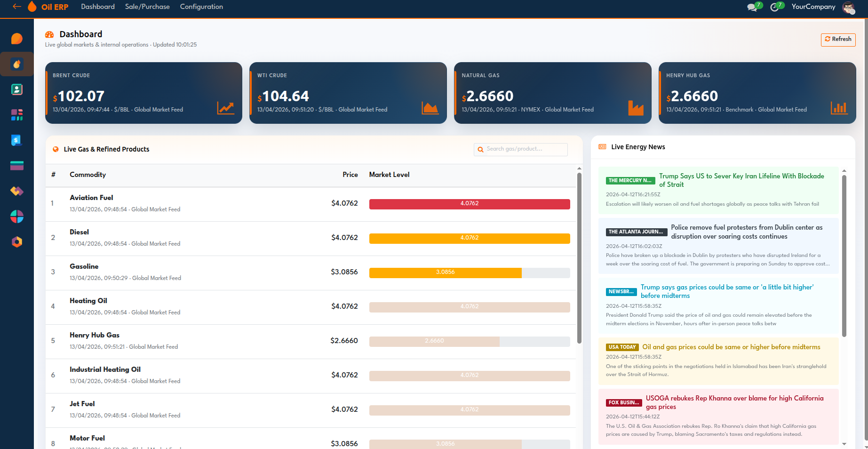Click the back arrow in top bar
Viewport: 868px width, 449px height.
[17, 7]
